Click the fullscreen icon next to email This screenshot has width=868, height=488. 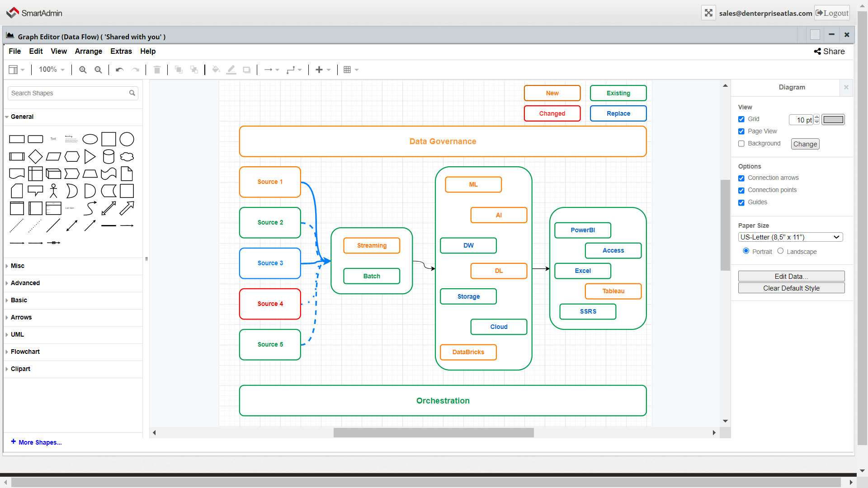click(x=708, y=13)
